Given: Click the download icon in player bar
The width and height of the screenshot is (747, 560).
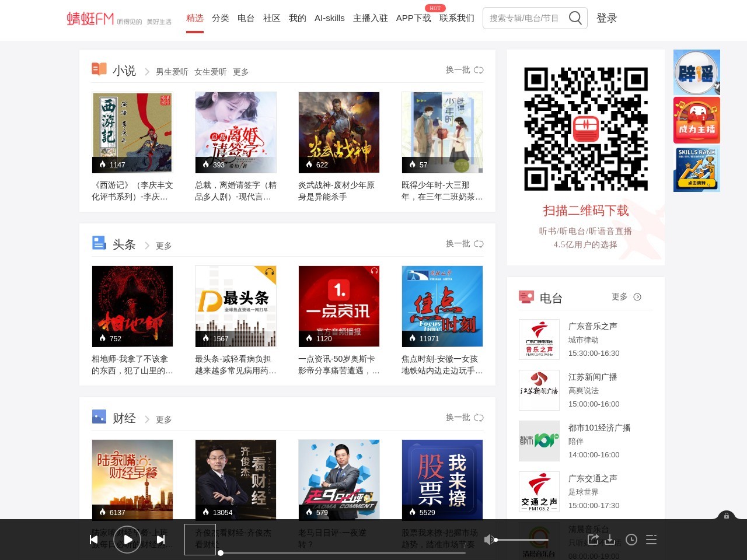Looking at the screenshot, I should click(610, 540).
